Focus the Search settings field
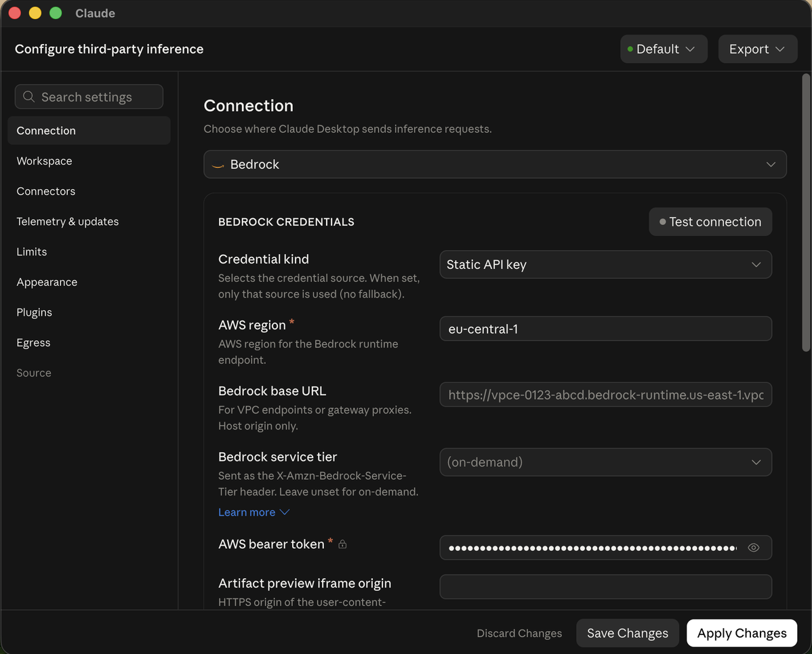812x654 pixels. [x=89, y=97]
